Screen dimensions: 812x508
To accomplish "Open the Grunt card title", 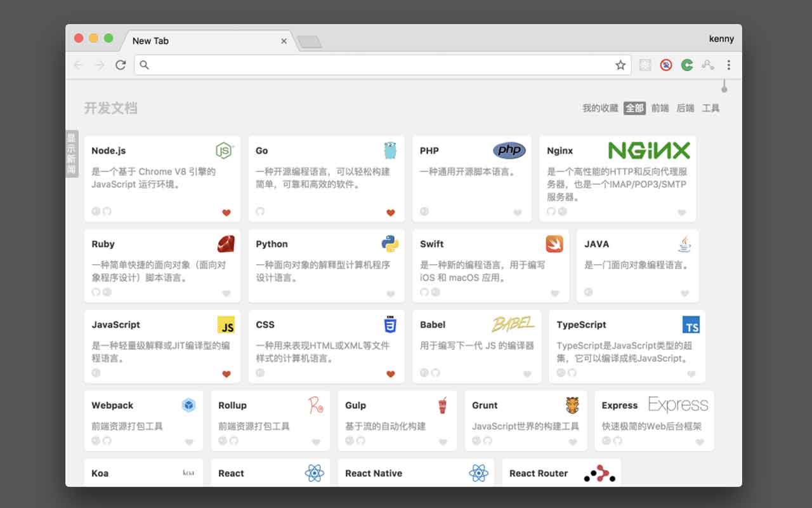I will pyautogui.click(x=485, y=405).
